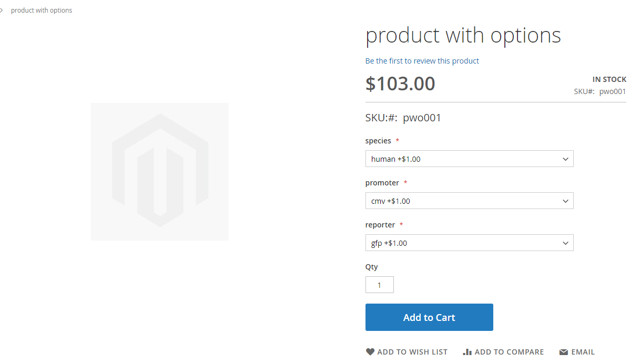640x364 pixels.
Task: Click the EMAIL text link
Action: 584,351
